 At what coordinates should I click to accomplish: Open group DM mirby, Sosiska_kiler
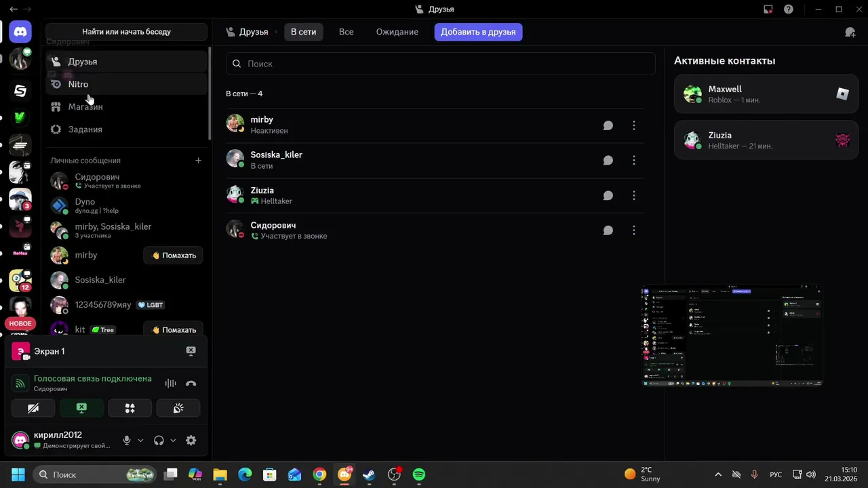coord(127,230)
